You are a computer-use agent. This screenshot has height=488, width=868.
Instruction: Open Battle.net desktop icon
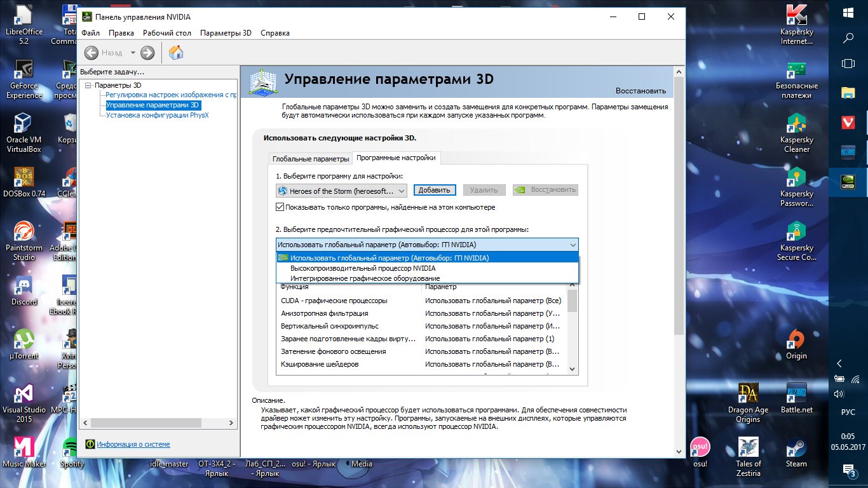(797, 399)
